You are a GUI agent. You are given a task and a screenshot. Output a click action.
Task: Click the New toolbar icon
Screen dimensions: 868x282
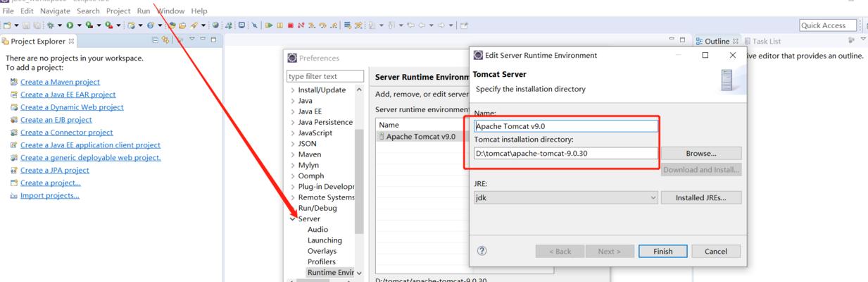coord(7,25)
